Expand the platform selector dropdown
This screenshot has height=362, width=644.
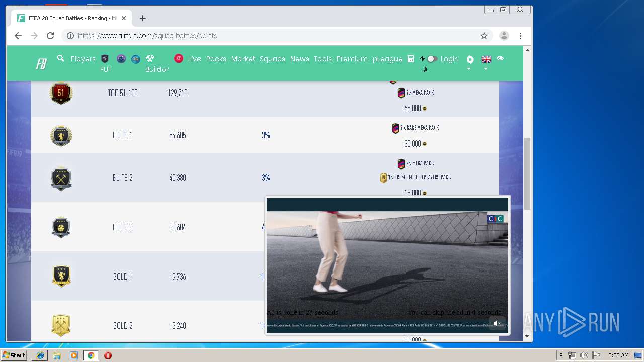tap(470, 63)
